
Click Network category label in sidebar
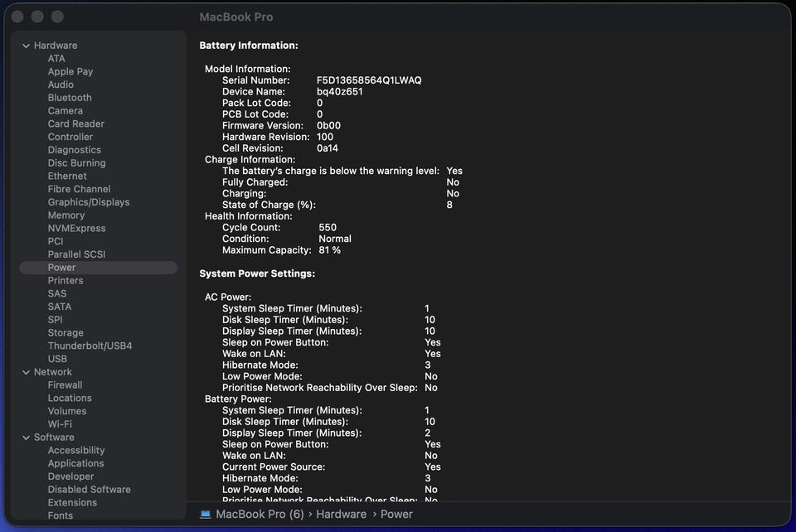(53, 372)
